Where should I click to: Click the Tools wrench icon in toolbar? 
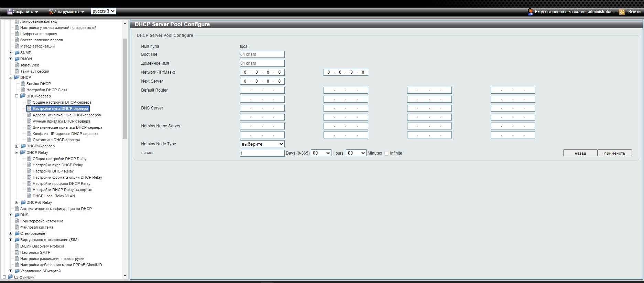tap(51, 12)
